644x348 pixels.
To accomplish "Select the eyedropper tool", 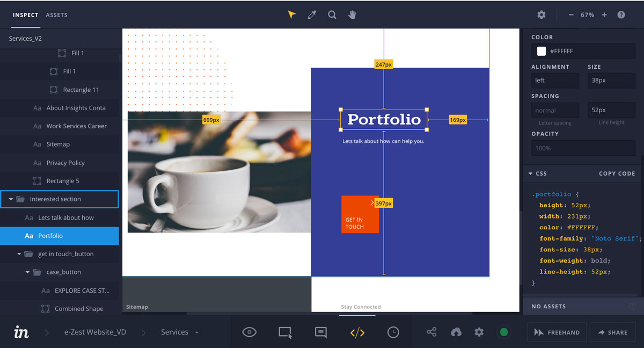I will coord(312,15).
